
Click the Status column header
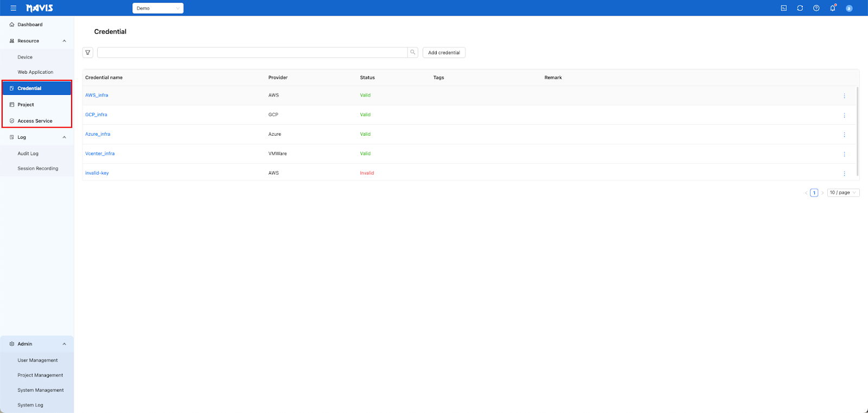[367, 78]
